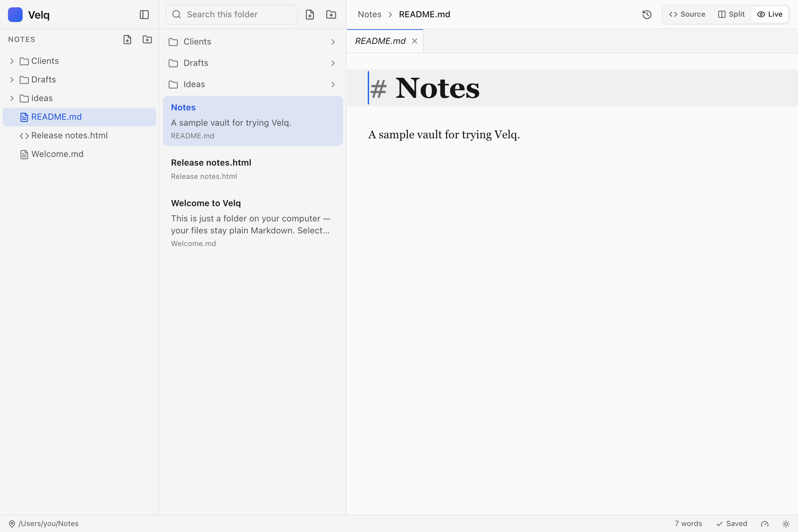Click the new folder icon beside search
The image size is (798, 532).
tap(331, 15)
